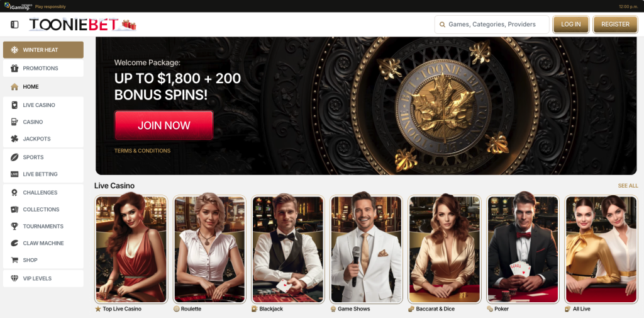Viewport: 644px width, 318px height.
Task: Click the red Join Now button
Action: tap(164, 125)
